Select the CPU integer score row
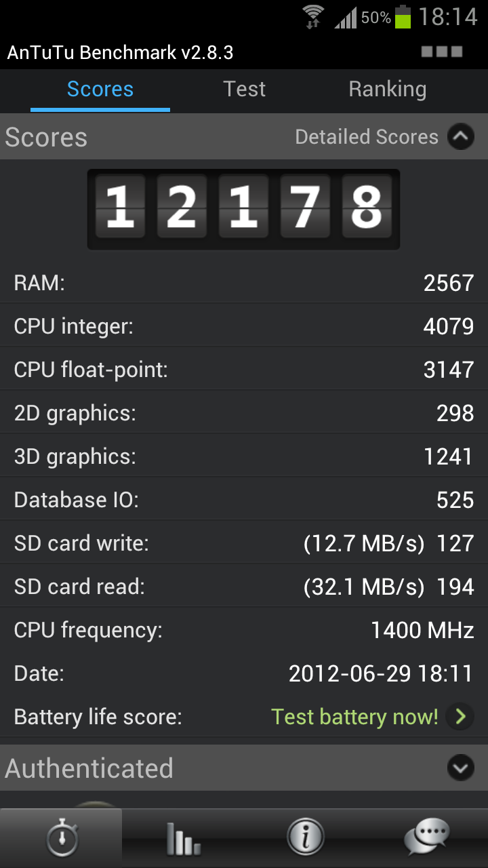Screen dimensions: 488x868 244,326
